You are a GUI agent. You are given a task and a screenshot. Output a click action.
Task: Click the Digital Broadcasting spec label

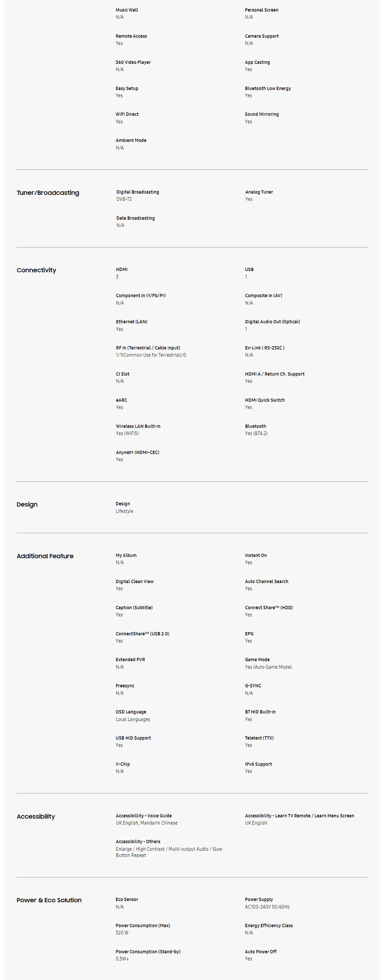pos(138,192)
